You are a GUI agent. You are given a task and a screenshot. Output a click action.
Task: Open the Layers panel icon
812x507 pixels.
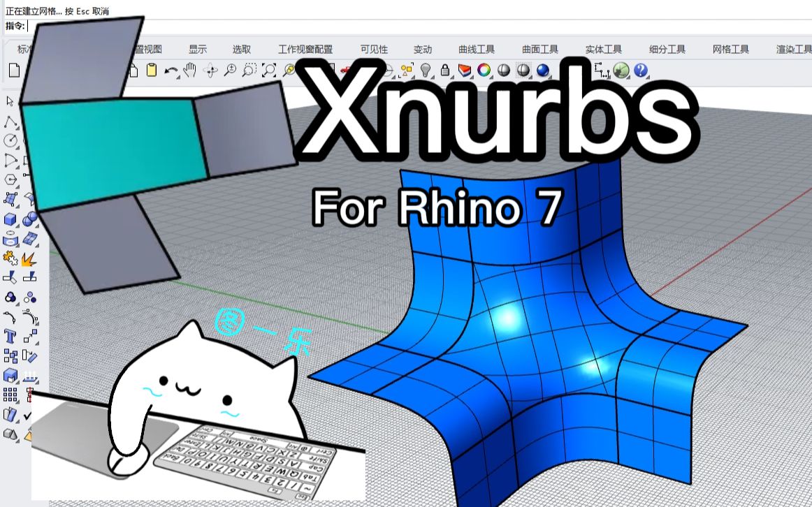coord(465,70)
